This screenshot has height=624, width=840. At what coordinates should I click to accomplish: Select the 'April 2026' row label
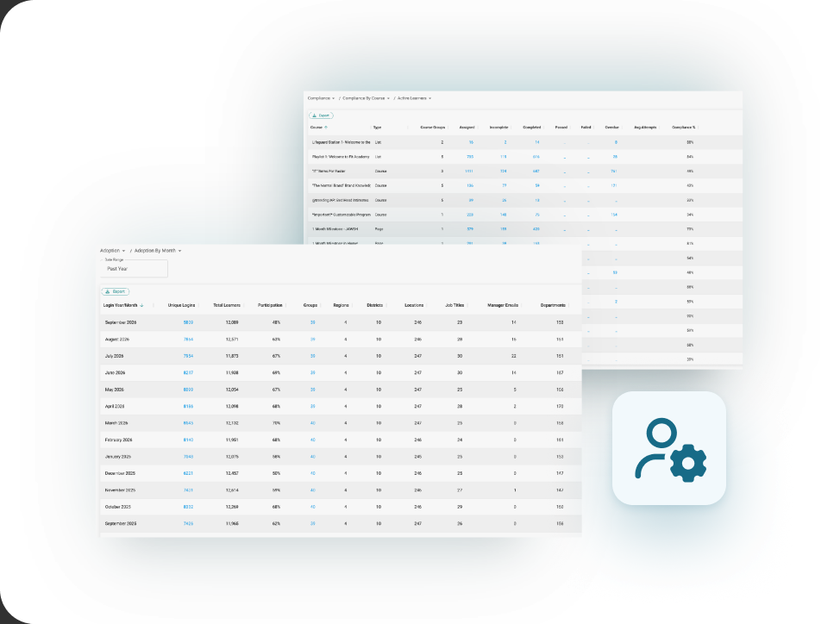(114, 406)
